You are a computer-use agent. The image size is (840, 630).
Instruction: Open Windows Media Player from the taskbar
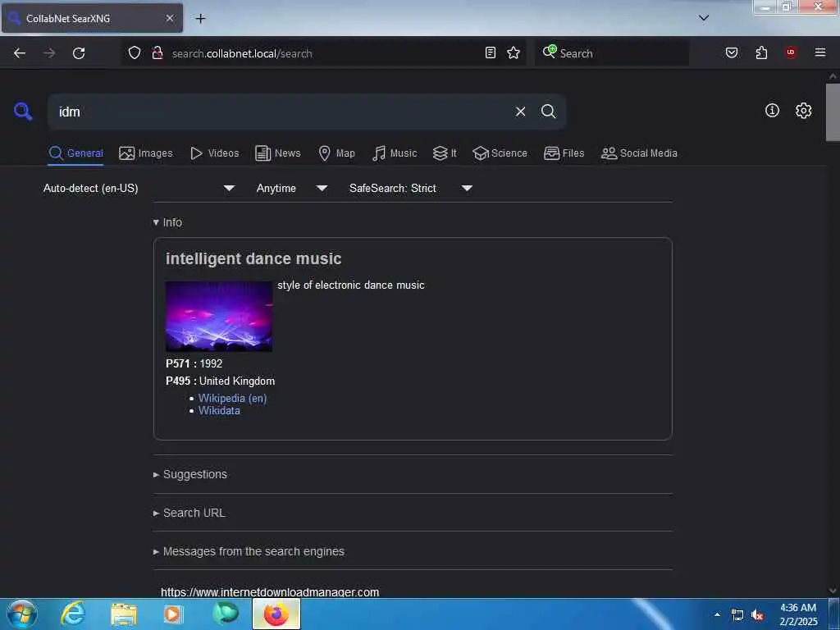click(173, 614)
